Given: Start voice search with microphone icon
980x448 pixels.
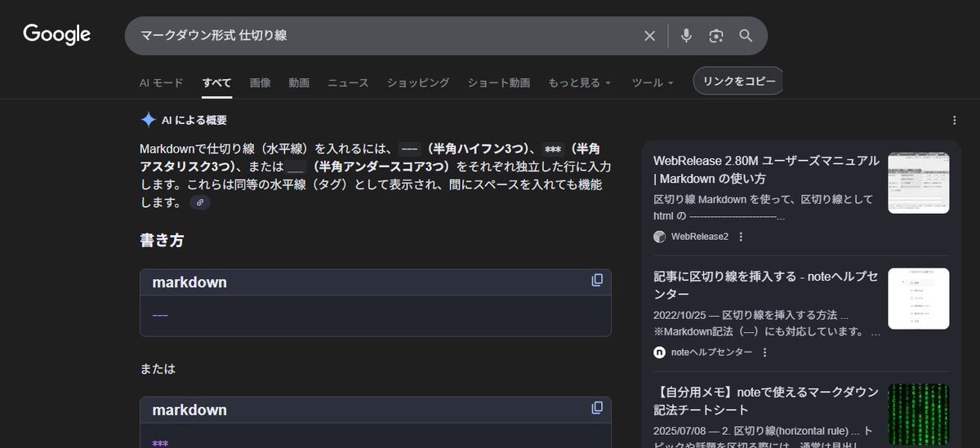Looking at the screenshot, I should coord(686,36).
